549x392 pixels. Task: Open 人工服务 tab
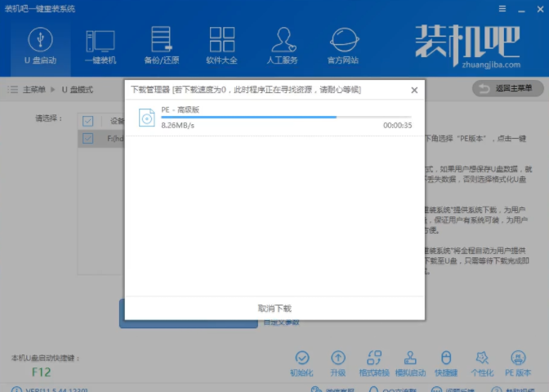(x=282, y=47)
